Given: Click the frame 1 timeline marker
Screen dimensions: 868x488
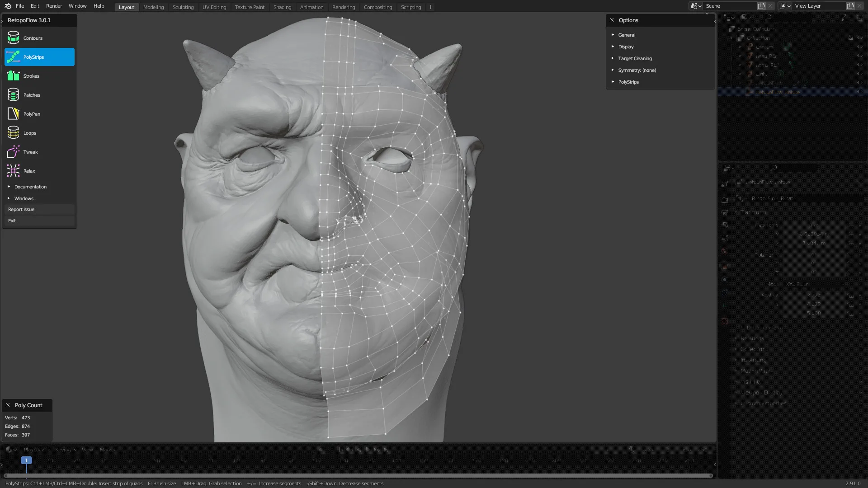Looking at the screenshot, I should (x=26, y=460).
